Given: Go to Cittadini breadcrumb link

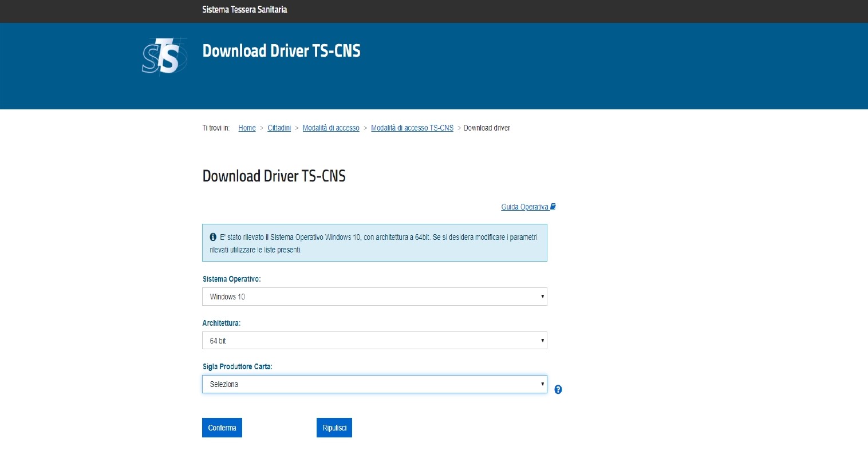Looking at the screenshot, I should tap(279, 128).
